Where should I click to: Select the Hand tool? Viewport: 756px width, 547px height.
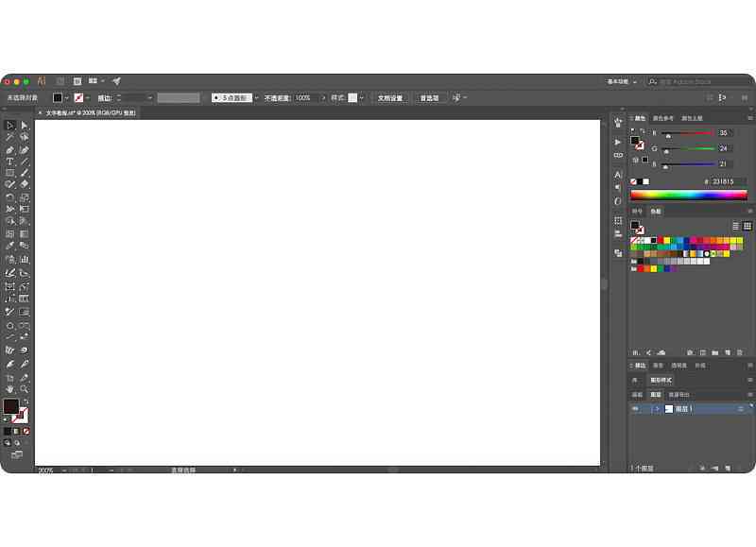[9, 388]
